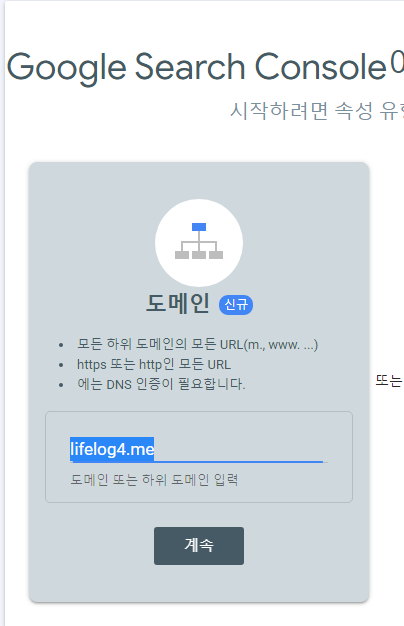Click the 신규 badge next to 도메인
The height and width of the screenshot is (626, 404).
coord(236,305)
